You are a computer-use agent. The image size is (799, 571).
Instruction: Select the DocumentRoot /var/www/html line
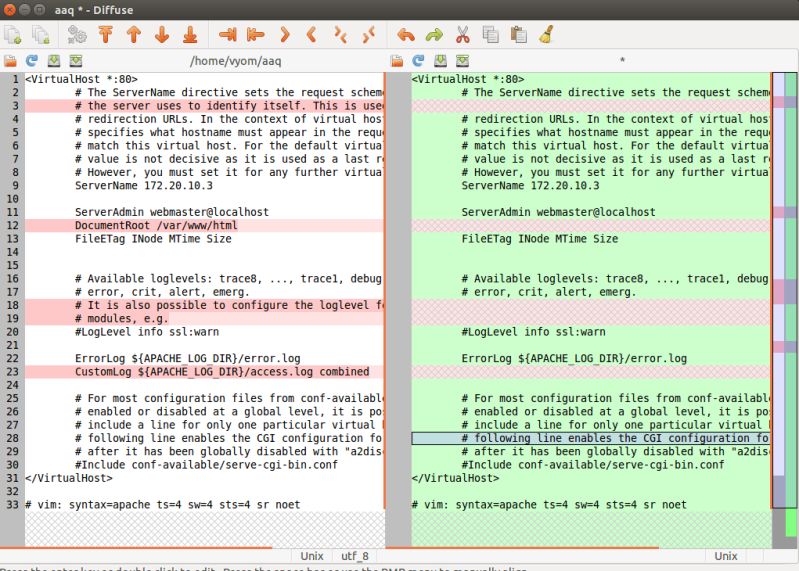[204, 226]
